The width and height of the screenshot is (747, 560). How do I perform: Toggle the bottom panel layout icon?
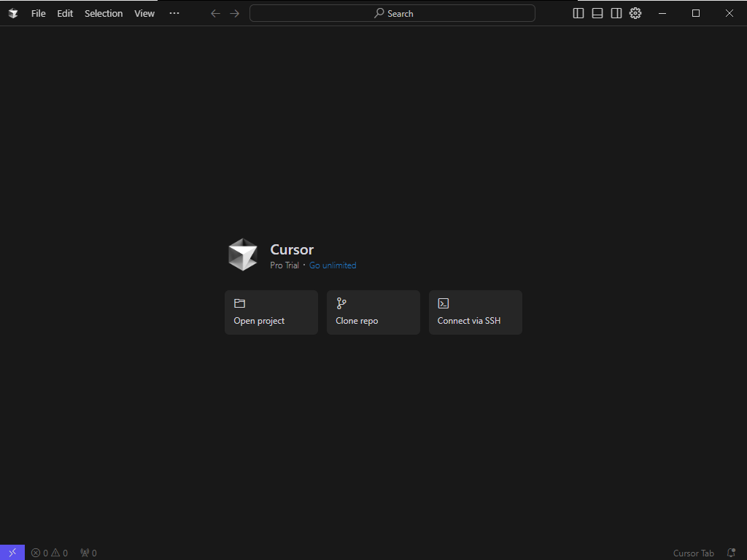click(597, 13)
